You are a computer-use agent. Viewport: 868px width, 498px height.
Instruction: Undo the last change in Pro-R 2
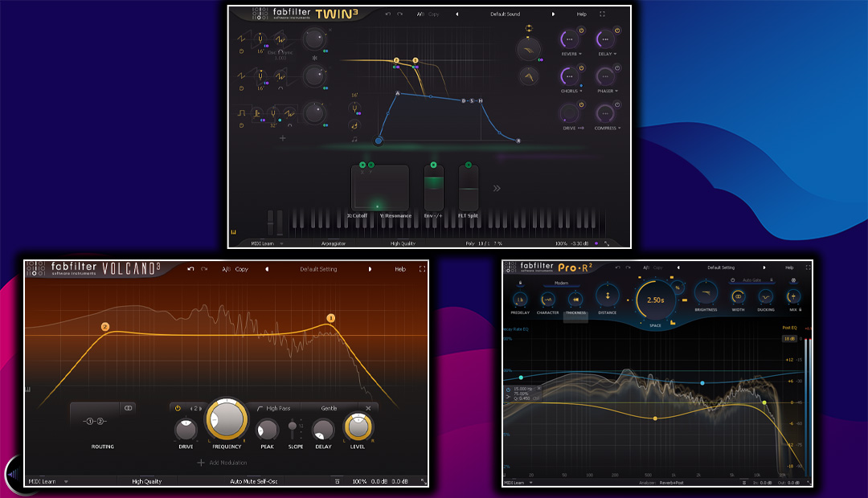click(618, 267)
